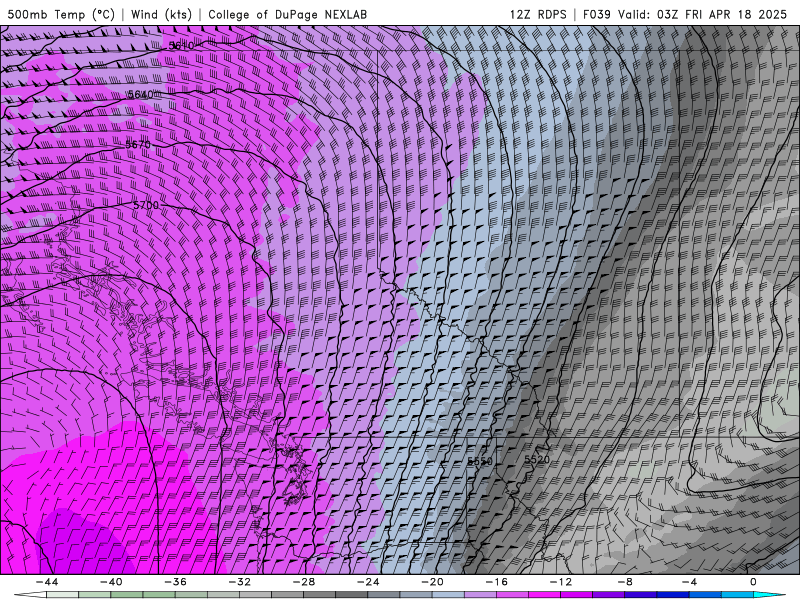Click the 5670 height contour label
Viewport: 800px width, 600px height.
138,144
